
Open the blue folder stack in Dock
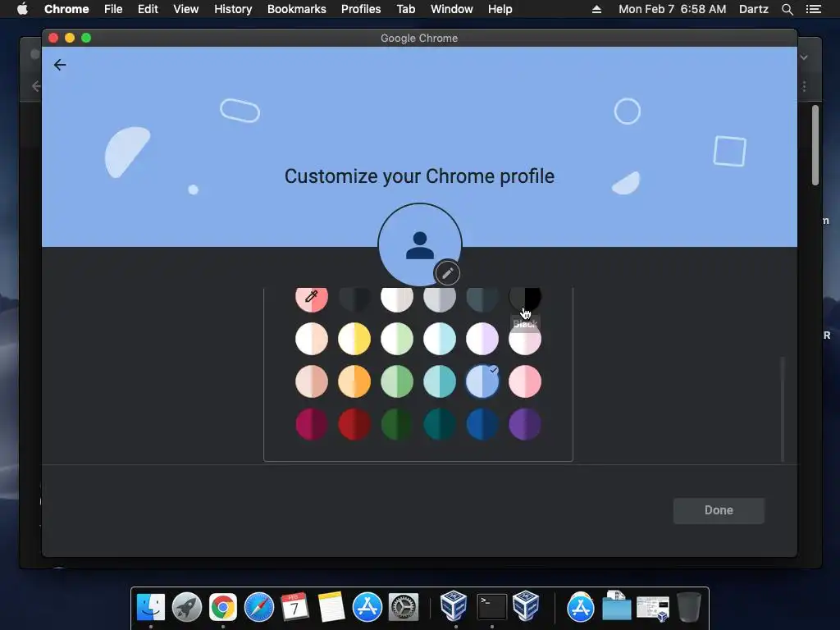tap(616, 606)
